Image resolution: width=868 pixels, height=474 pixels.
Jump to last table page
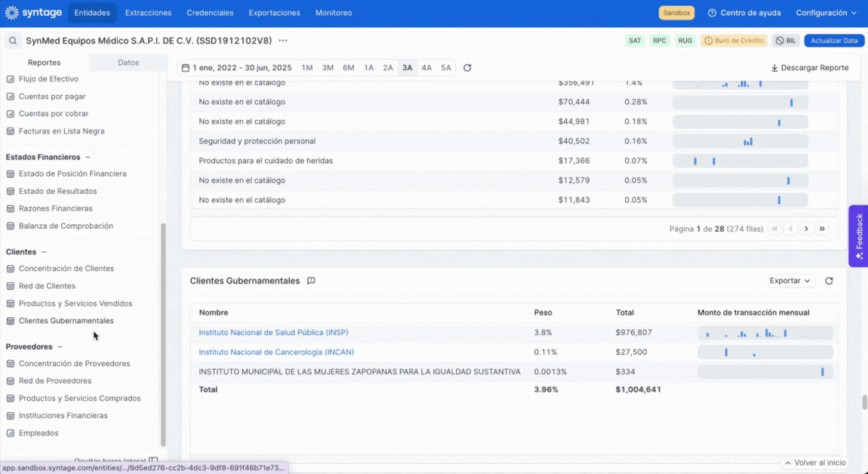click(822, 229)
